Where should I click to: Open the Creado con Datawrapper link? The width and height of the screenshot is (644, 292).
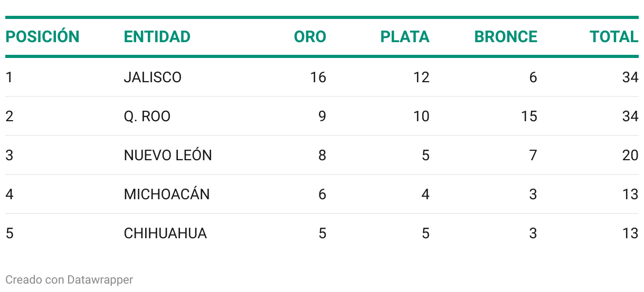coord(69,279)
